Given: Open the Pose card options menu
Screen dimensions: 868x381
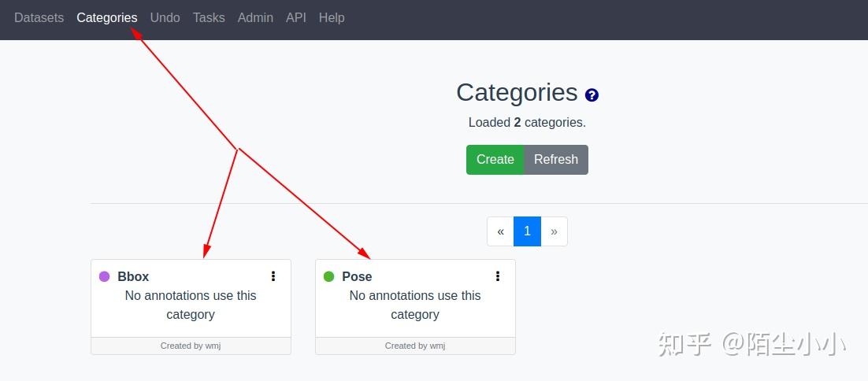Looking at the screenshot, I should 498,276.
